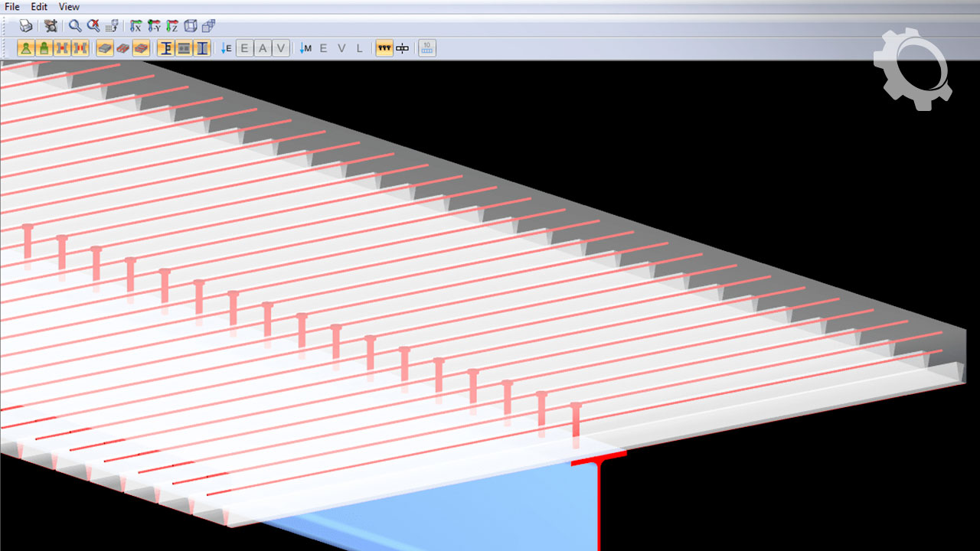
Task: Click the Print icon in toolbar
Action: (26, 25)
